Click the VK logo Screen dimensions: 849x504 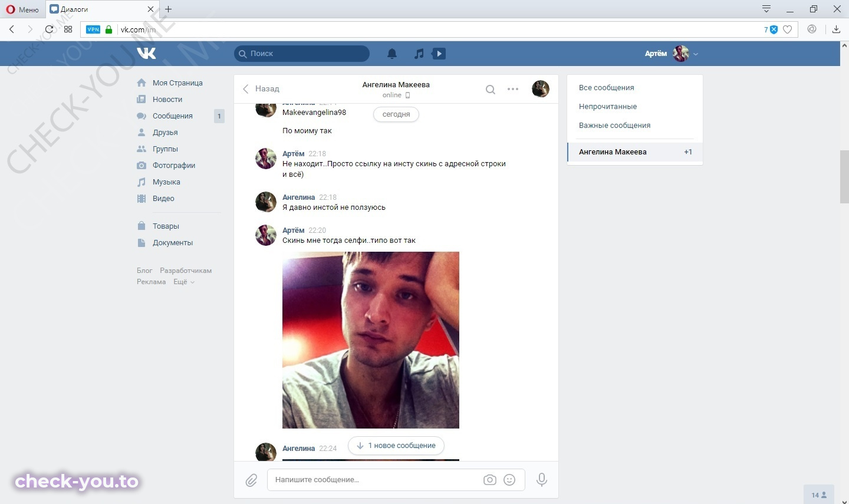point(146,53)
